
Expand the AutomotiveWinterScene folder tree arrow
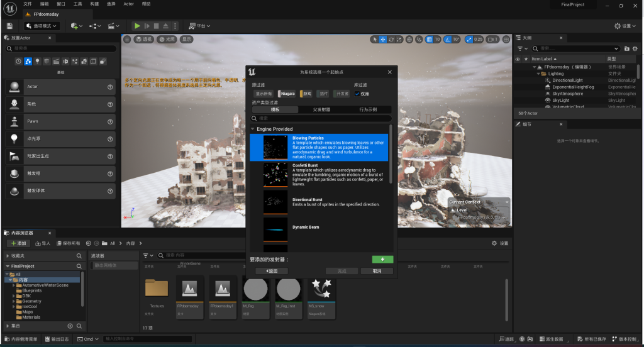(14, 285)
